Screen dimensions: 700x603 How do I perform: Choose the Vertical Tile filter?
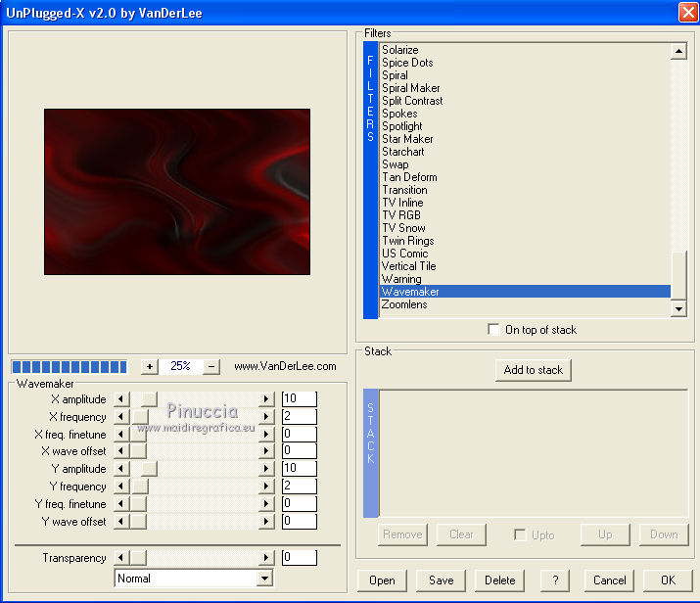pos(408,266)
